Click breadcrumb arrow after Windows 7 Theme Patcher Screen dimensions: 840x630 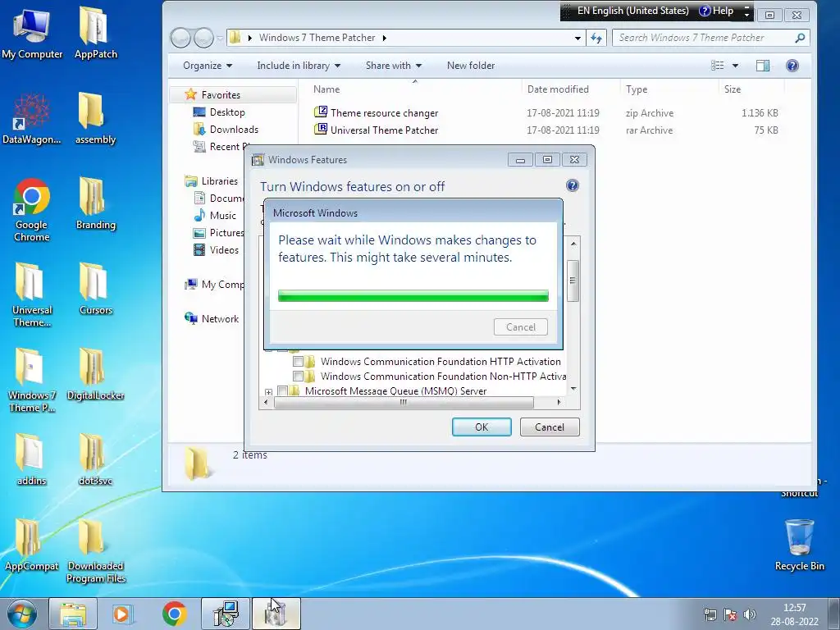(x=385, y=38)
